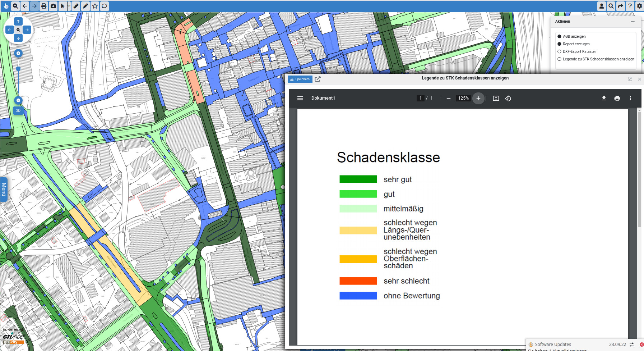Select the pencil drawing tool
The width and height of the screenshot is (644, 351).
85,6
